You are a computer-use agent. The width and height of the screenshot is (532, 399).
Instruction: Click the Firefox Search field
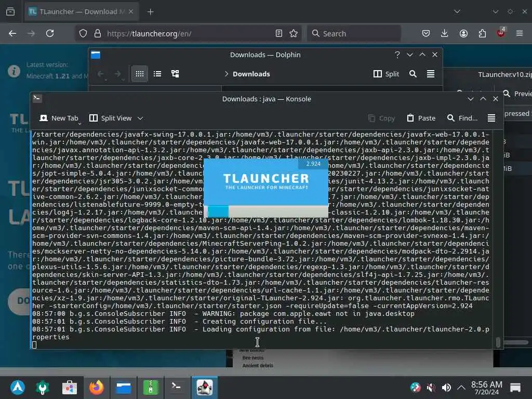(x=354, y=33)
